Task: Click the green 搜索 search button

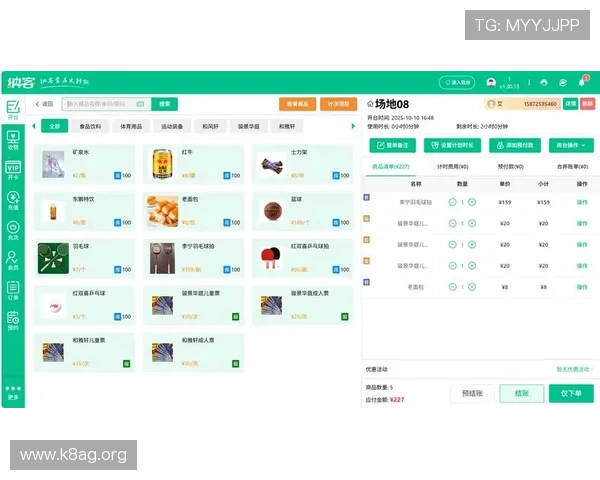Action: (165, 104)
